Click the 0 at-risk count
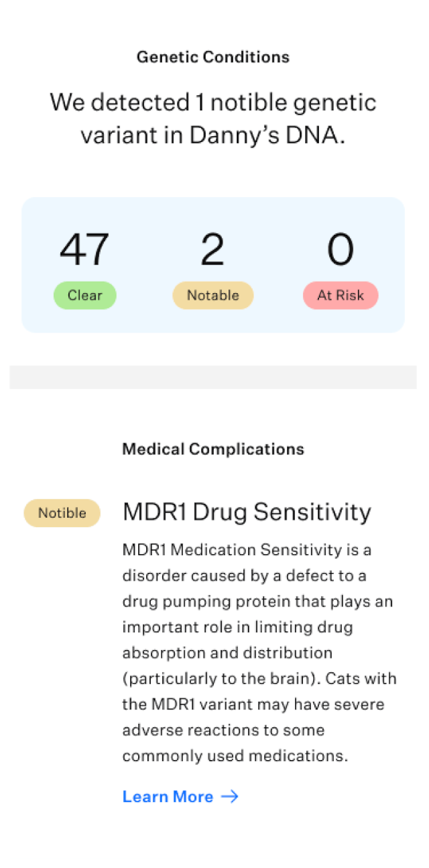The width and height of the screenshot is (429, 868). (x=341, y=249)
